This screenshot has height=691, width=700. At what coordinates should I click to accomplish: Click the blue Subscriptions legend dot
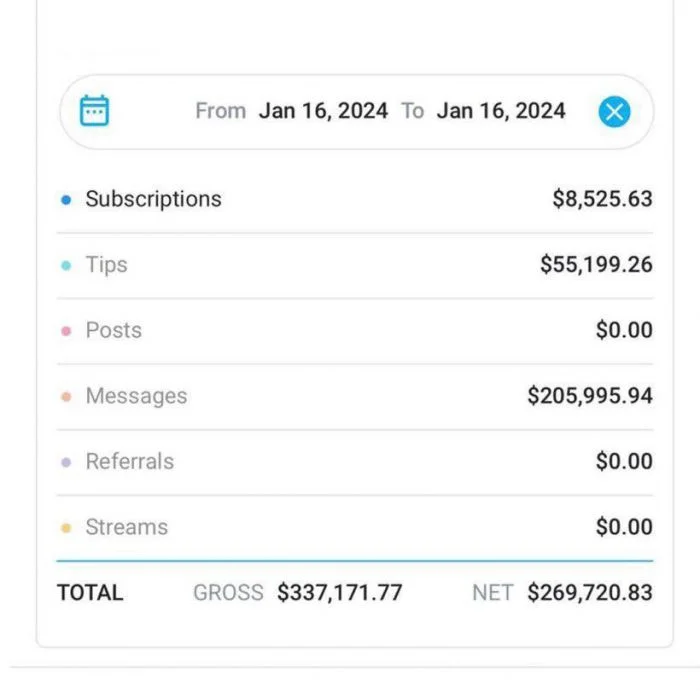(66, 200)
